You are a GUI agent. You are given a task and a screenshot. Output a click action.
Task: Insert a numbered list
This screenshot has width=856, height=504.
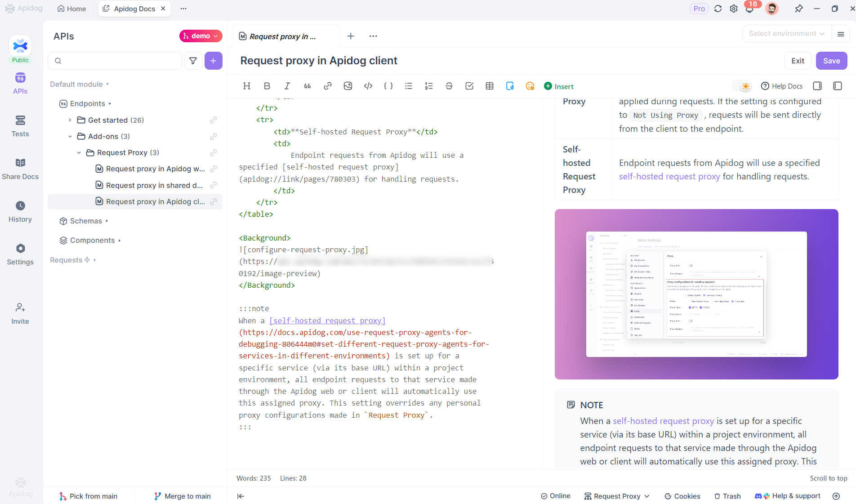click(429, 86)
